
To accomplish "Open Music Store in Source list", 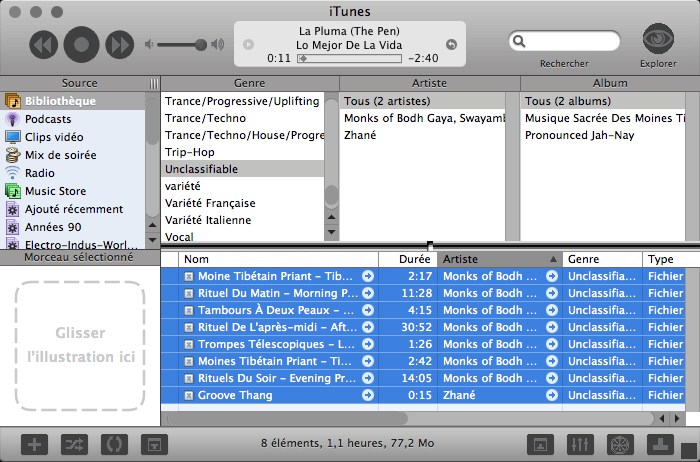I will 55,191.
